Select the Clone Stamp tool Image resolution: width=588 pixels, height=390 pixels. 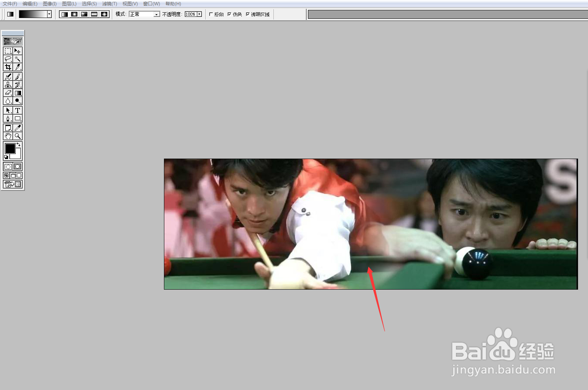tap(8, 85)
